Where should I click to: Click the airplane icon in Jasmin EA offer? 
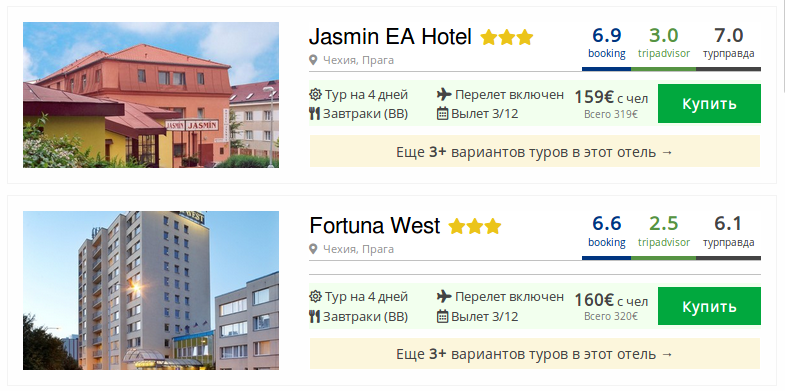(444, 94)
